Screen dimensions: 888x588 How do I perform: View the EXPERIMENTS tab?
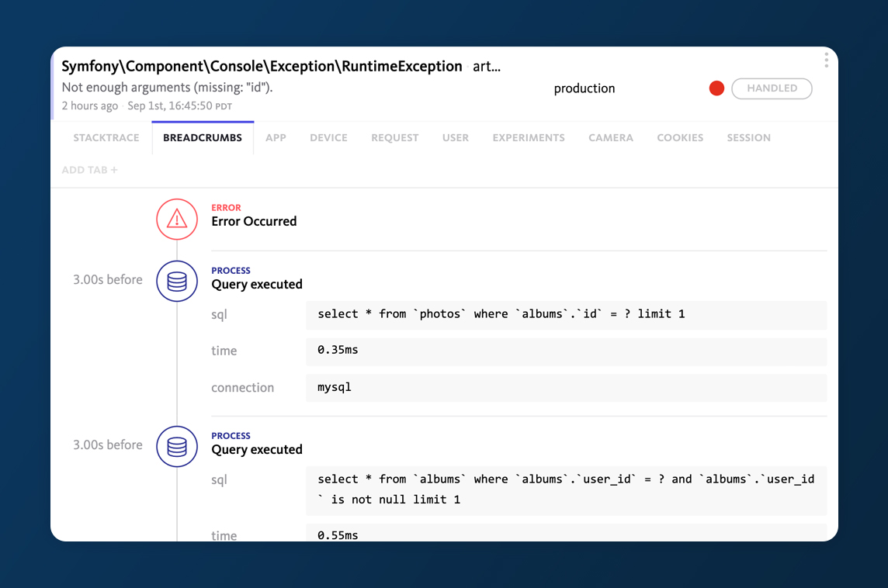click(529, 137)
